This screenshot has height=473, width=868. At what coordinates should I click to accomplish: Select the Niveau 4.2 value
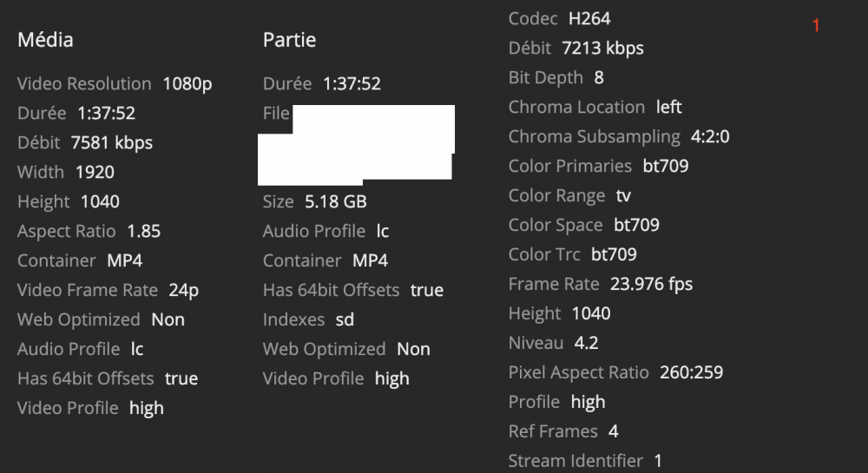(x=586, y=343)
